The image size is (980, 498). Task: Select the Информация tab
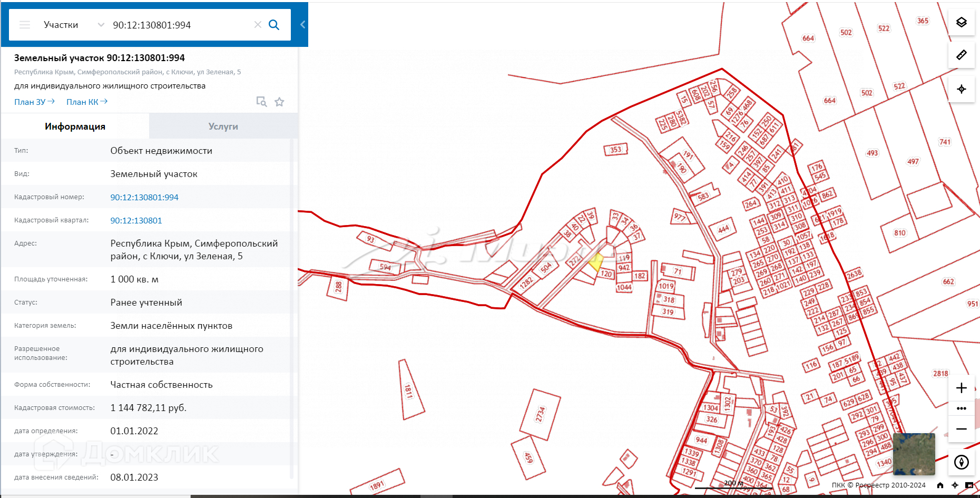[x=75, y=126]
